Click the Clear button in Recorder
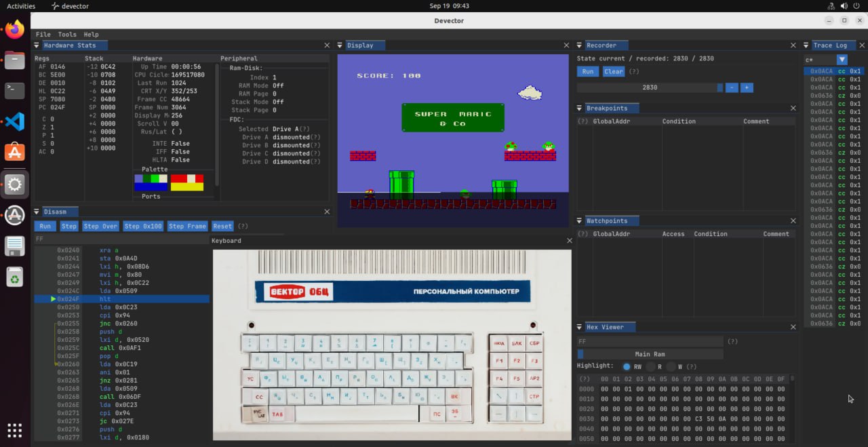868x447 pixels. [613, 71]
